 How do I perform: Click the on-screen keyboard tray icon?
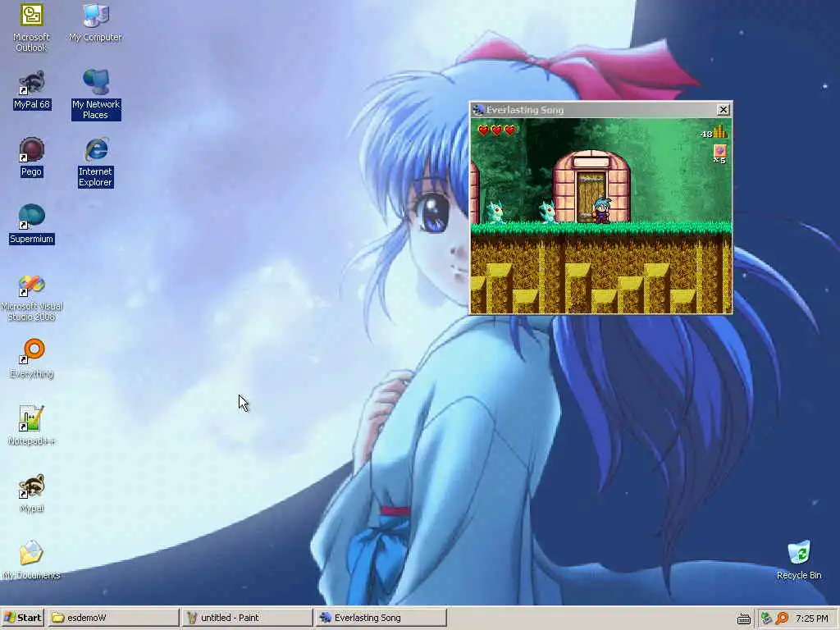[743, 619]
